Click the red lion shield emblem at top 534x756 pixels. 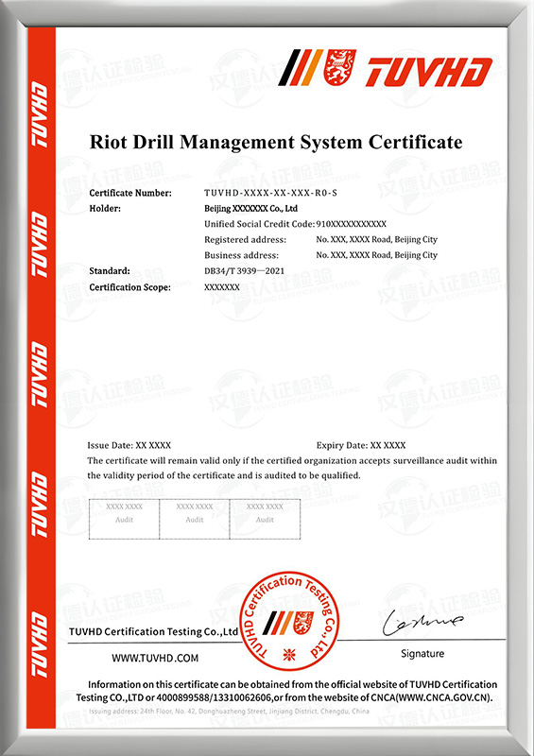click(x=339, y=67)
